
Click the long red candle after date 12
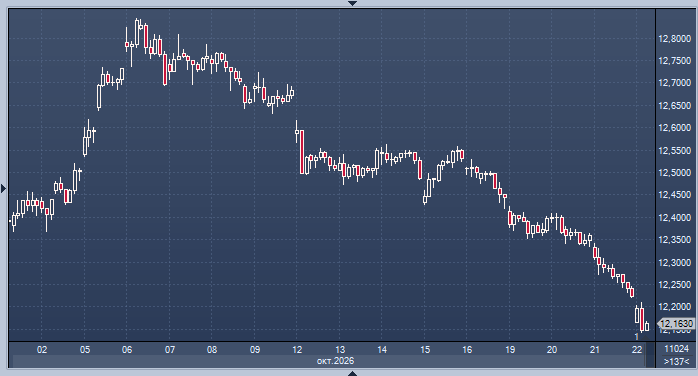point(302,152)
